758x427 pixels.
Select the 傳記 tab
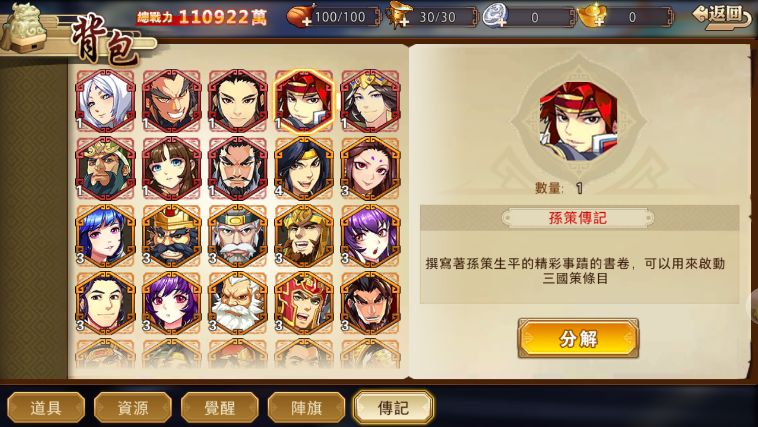[x=394, y=408]
